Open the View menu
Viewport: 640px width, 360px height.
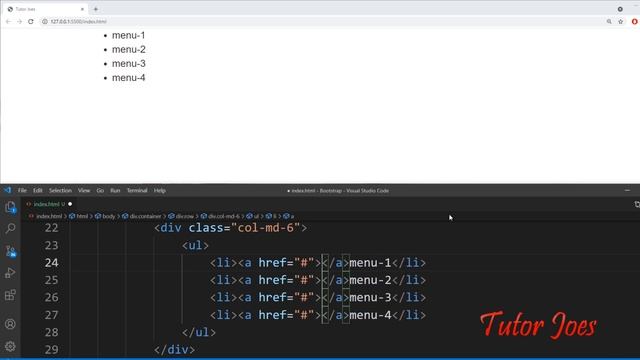84,190
